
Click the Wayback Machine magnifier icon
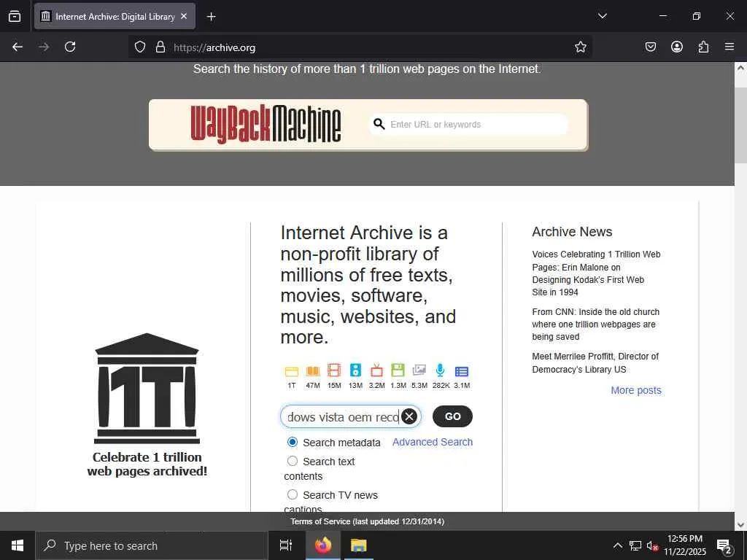click(x=379, y=124)
